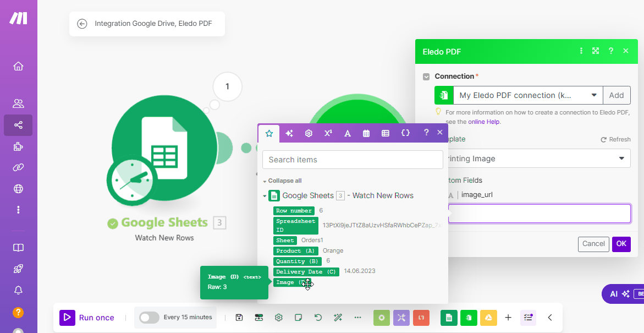Screen dimensions: 644x333
Task: Select math functions X¹ tab
Action: (328, 133)
